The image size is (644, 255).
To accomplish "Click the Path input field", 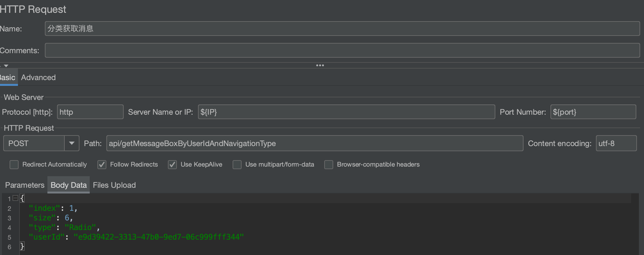I will tap(315, 143).
